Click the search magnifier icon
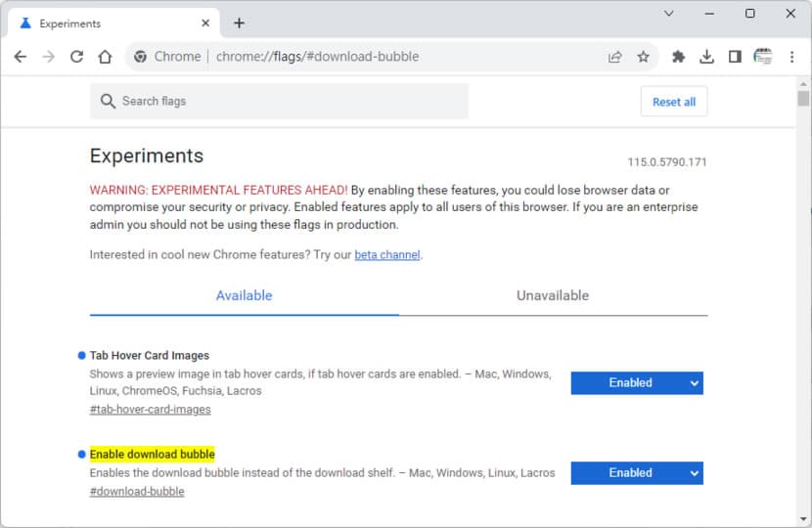Image resolution: width=812 pixels, height=528 pixels. tap(108, 101)
